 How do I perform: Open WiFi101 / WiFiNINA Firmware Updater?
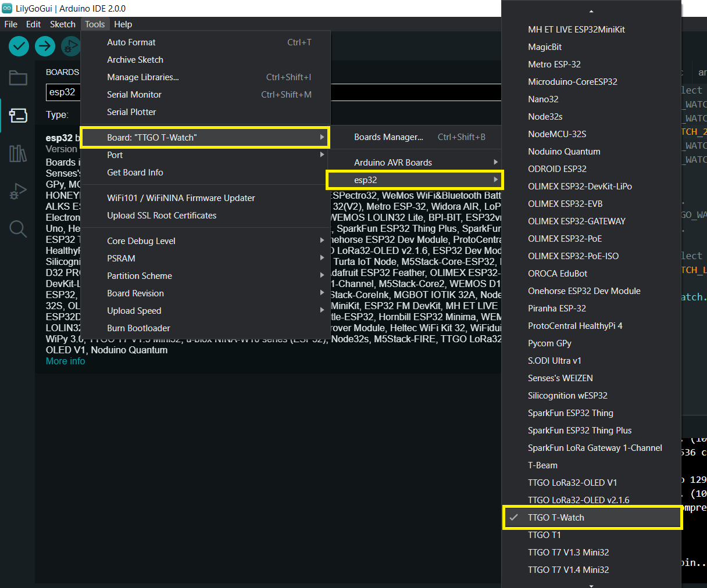click(x=205, y=198)
